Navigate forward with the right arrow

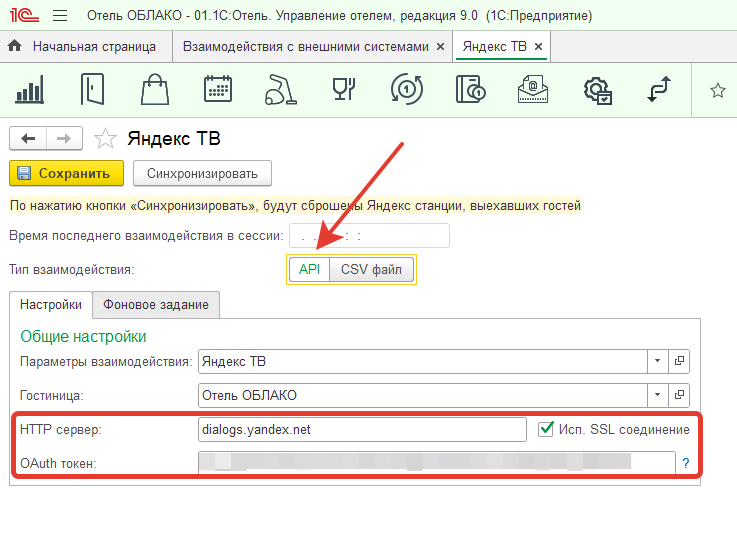tap(64, 138)
